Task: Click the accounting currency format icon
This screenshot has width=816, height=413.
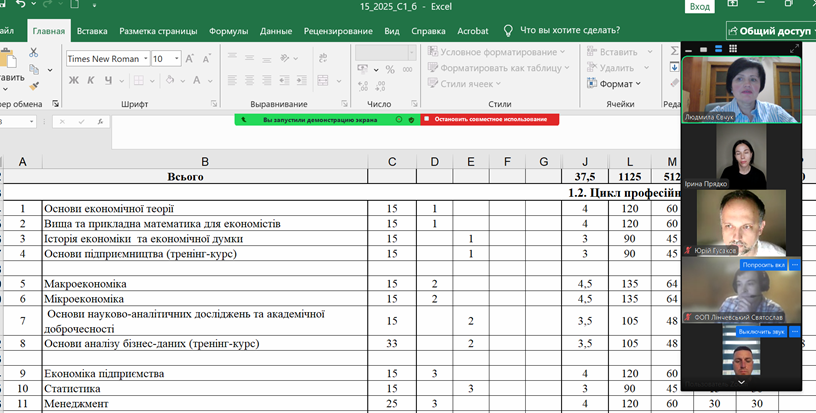Action: tap(363, 69)
